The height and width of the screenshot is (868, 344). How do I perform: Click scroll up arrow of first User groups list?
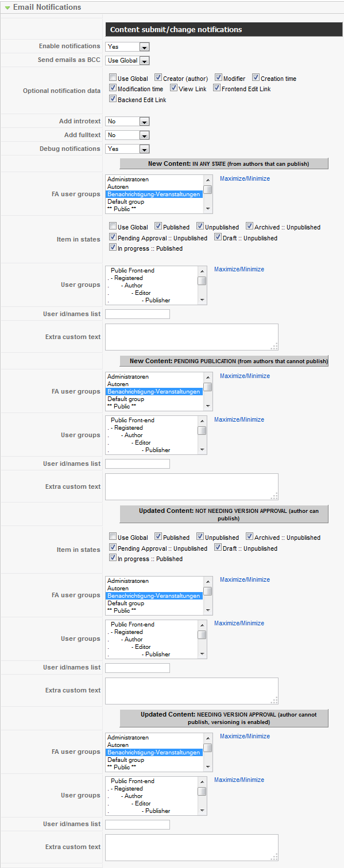click(x=202, y=270)
